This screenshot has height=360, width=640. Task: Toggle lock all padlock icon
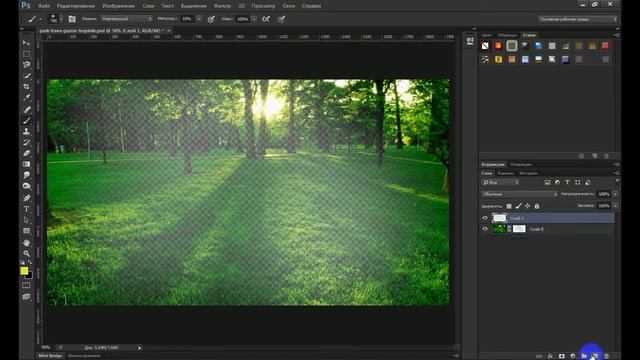tap(537, 206)
